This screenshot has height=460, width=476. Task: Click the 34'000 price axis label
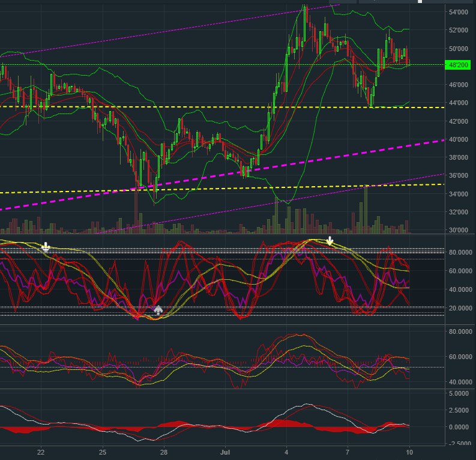(459, 194)
